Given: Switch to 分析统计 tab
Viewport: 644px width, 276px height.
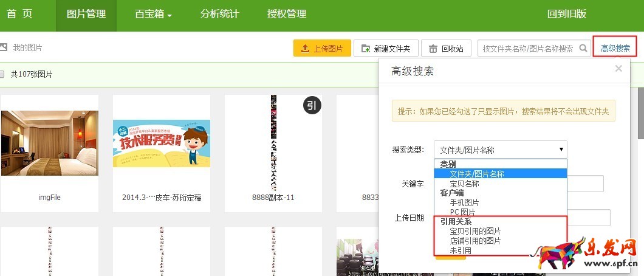Looking at the screenshot, I should (220, 13).
